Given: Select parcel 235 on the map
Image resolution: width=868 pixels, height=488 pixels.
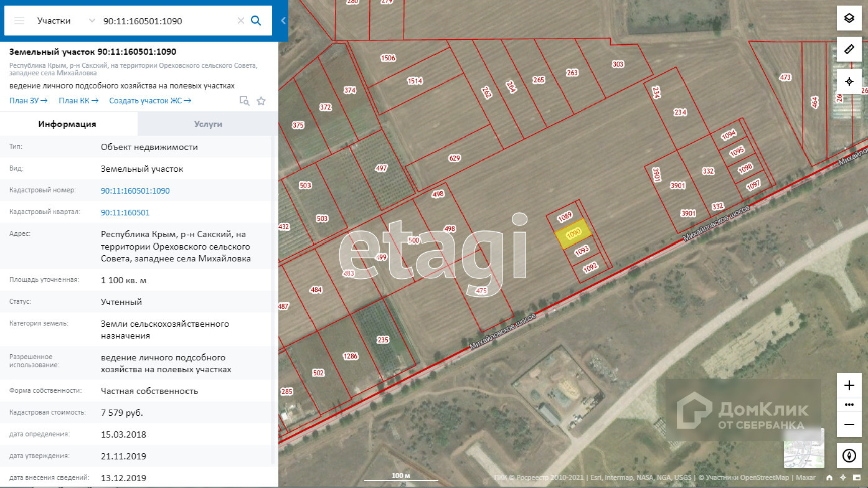Looking at the screenshot, I should (x=382, y=340).
